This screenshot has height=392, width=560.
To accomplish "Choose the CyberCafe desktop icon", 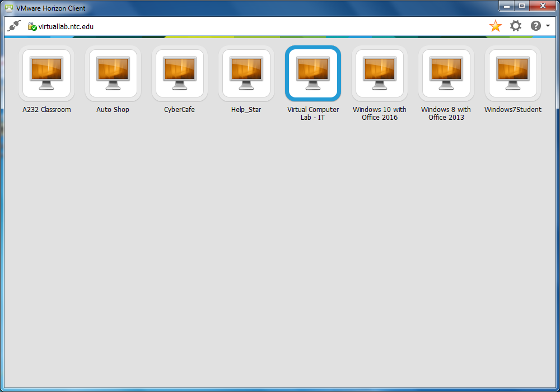I will click(x=180, y=73).
